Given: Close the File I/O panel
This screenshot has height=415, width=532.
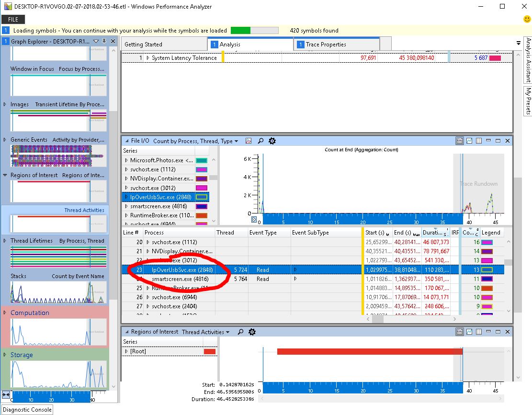Looking at the screenshot, I should pyautogui.click(x=508, y=141).
